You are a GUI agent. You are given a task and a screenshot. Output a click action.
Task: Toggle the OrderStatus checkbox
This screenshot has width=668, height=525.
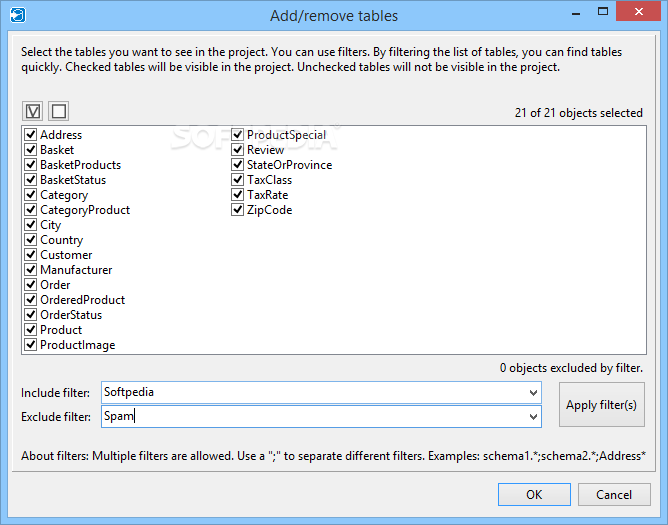pos(30,315)
